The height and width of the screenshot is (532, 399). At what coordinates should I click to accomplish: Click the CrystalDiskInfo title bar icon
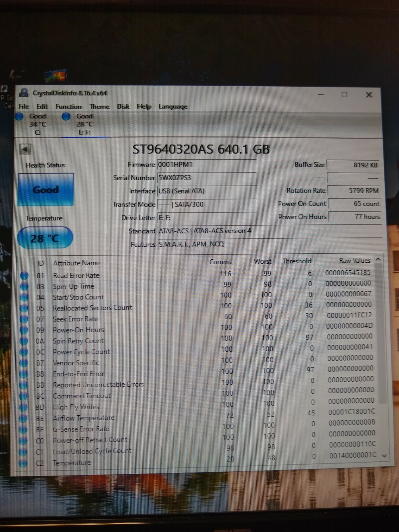point(24,93)
